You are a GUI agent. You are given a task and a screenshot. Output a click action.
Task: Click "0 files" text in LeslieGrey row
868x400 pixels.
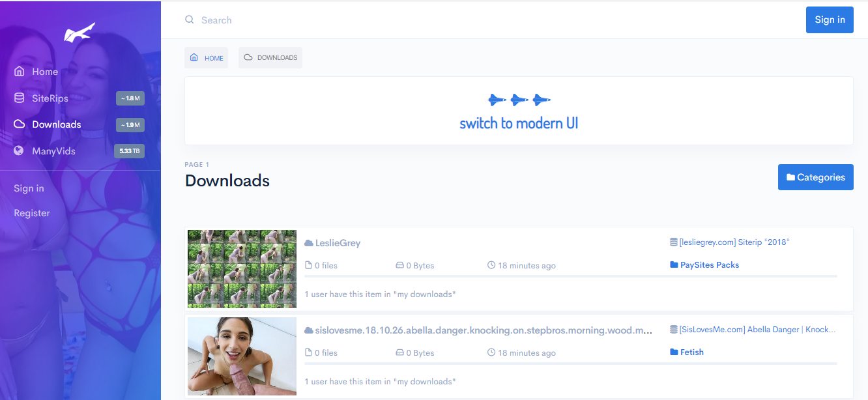[326, 265]
